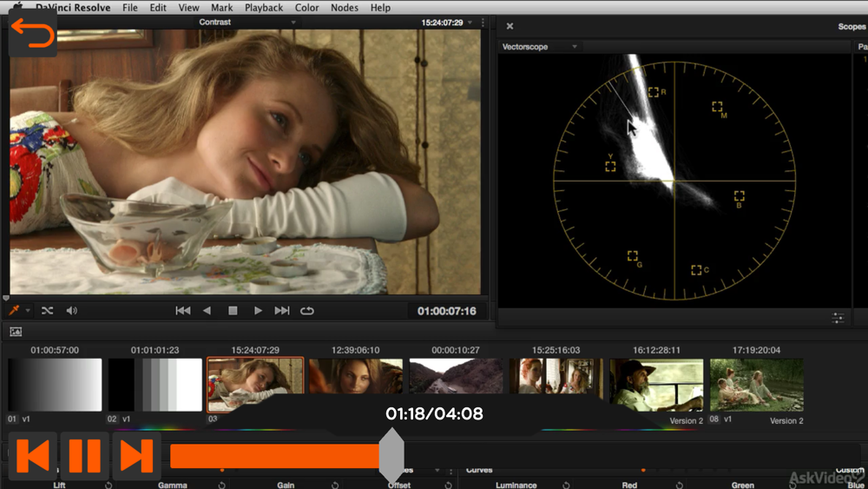Open the source timecode 15:24:07:29 dropdown

click(x=447, y=23)
